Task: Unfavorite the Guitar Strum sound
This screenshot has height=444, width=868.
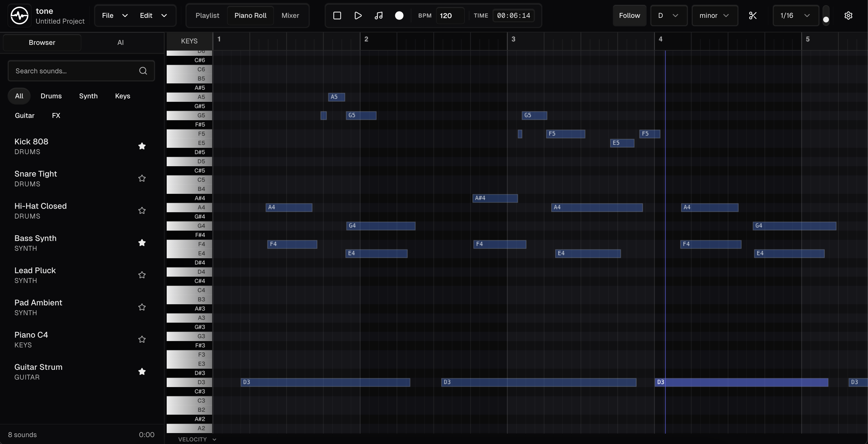Action: click(x=141, y=372)
